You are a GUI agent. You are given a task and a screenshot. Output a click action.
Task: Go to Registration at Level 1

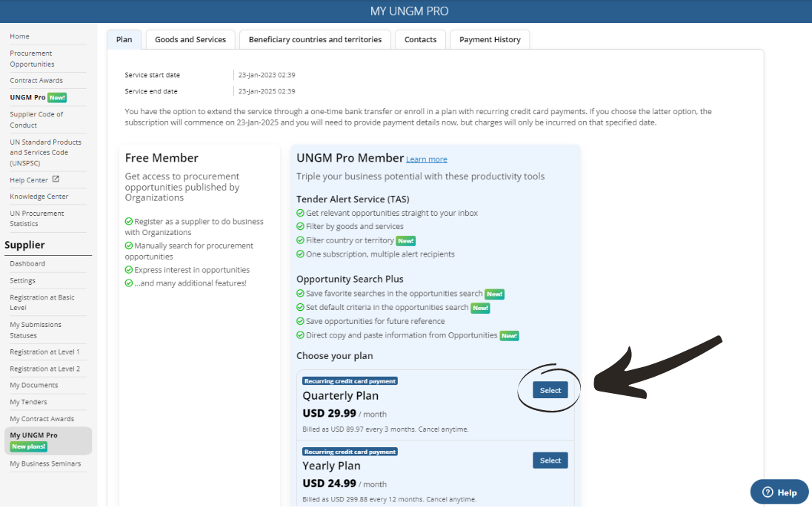click(x=44, y=352)
